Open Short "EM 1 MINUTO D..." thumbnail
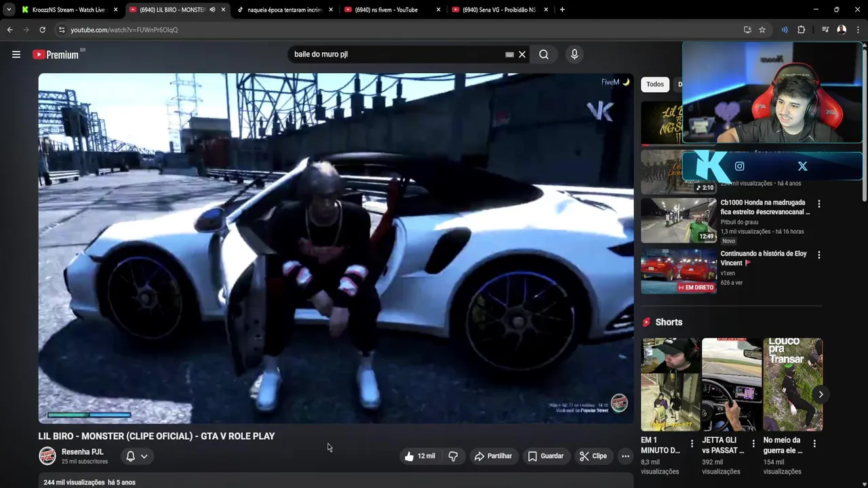Image resolution: width=868 pixels, height=488 pixels. point(671,384)
